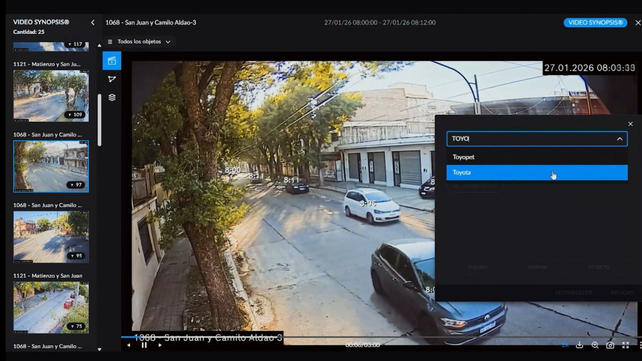Screen dimensions: 642x361
Task: Click the video progress timeline bar
Action: [381, 337]
